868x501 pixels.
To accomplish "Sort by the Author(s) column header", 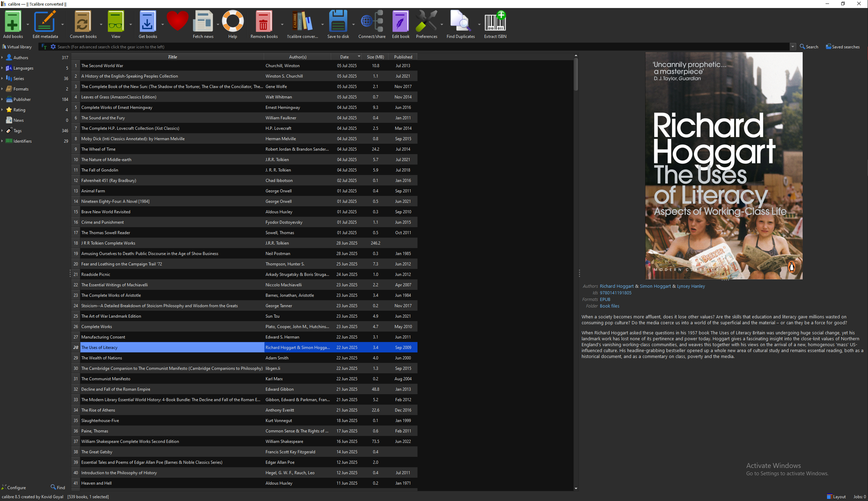I will pos(298,57).
